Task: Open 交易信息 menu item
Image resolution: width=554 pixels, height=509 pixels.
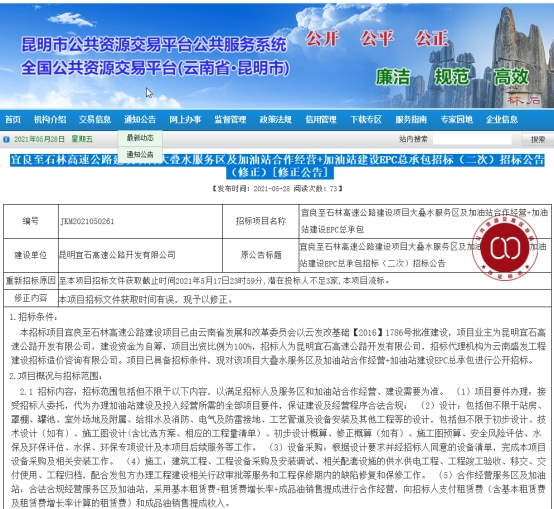Action: pos(95,119)
